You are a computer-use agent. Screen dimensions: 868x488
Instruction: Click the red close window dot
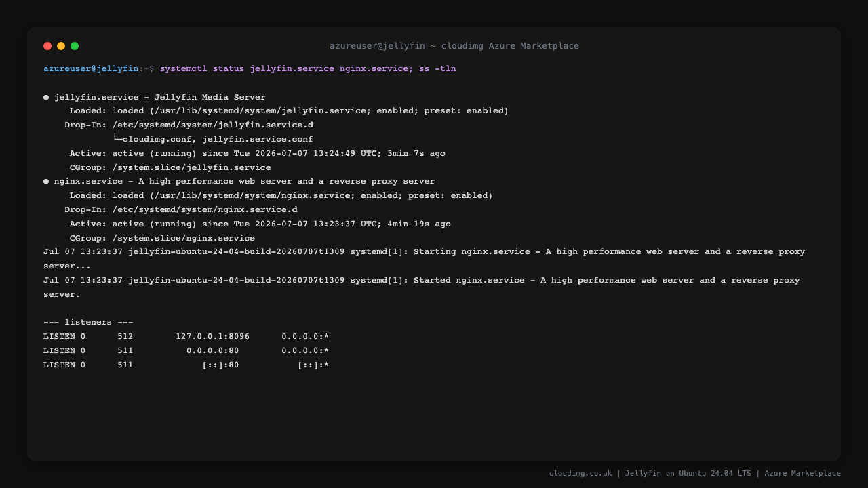pos(47,46)
